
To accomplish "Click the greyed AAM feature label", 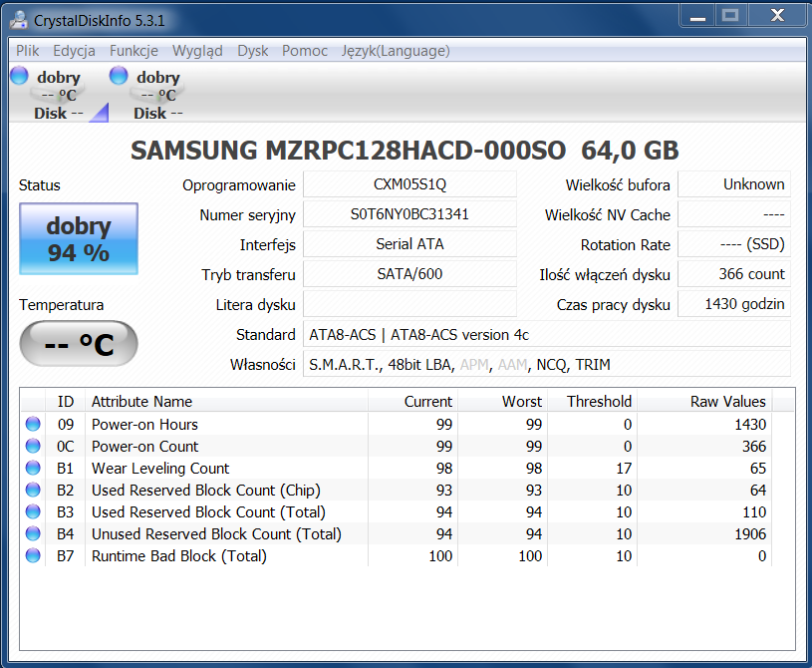I will 512,365.
